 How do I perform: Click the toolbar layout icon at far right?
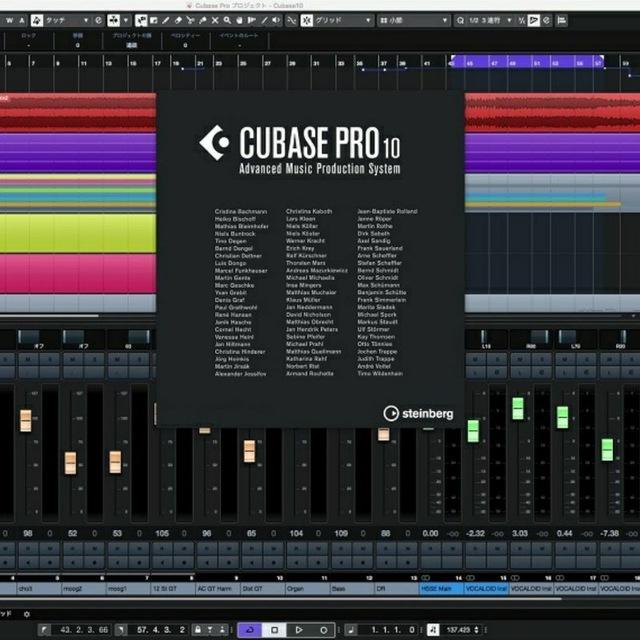(562, 20)
